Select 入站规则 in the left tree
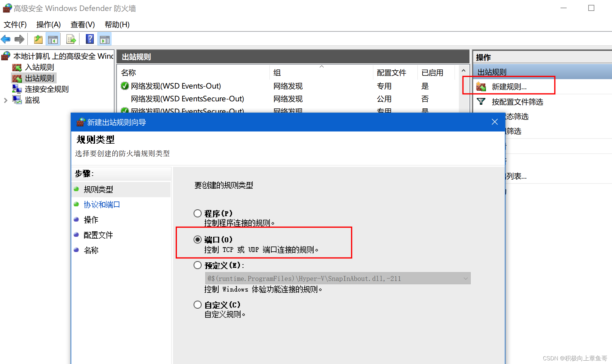This screenshot has height=364, width=612. (x=39, y=67)
